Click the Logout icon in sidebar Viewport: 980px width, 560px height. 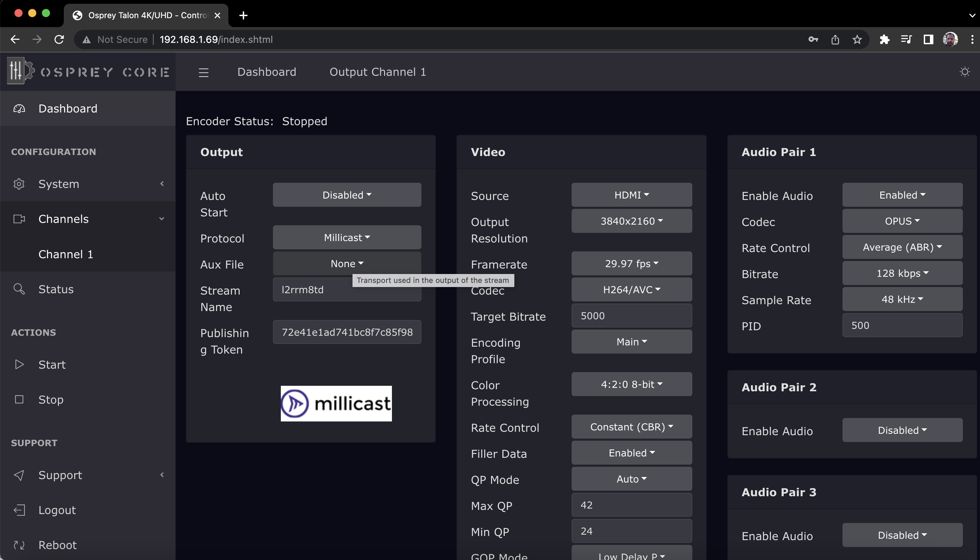coord(19,510)
